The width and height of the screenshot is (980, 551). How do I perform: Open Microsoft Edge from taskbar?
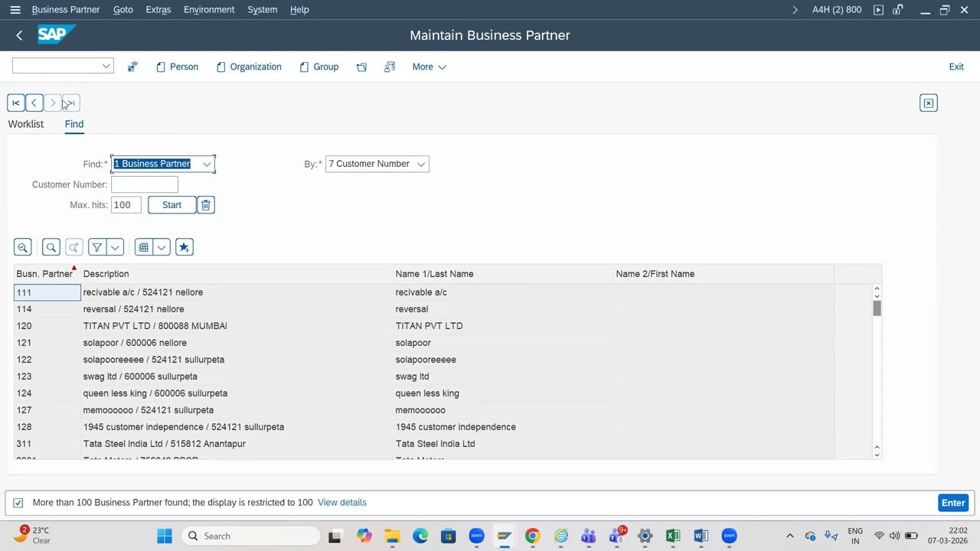click(420, 536)
